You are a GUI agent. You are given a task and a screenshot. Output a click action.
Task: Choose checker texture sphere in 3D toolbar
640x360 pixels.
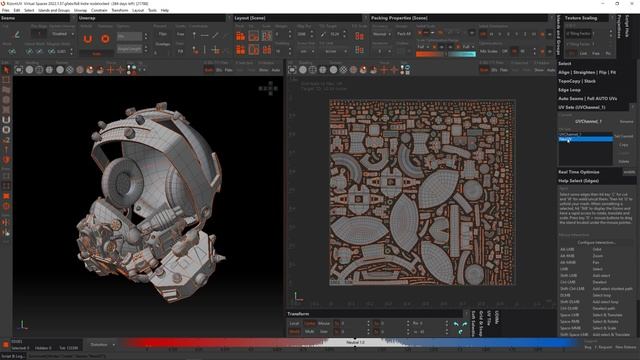coord(70,70)
